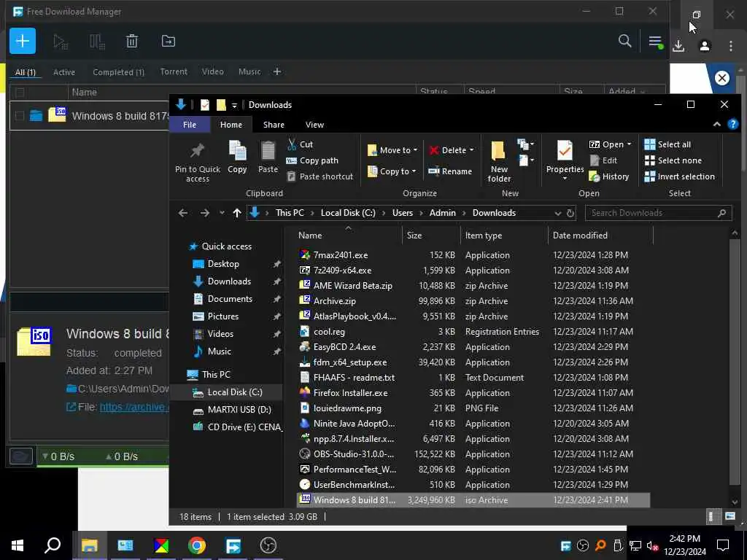
Task: Click Cut in the Clipboard group
Action: 300,144
